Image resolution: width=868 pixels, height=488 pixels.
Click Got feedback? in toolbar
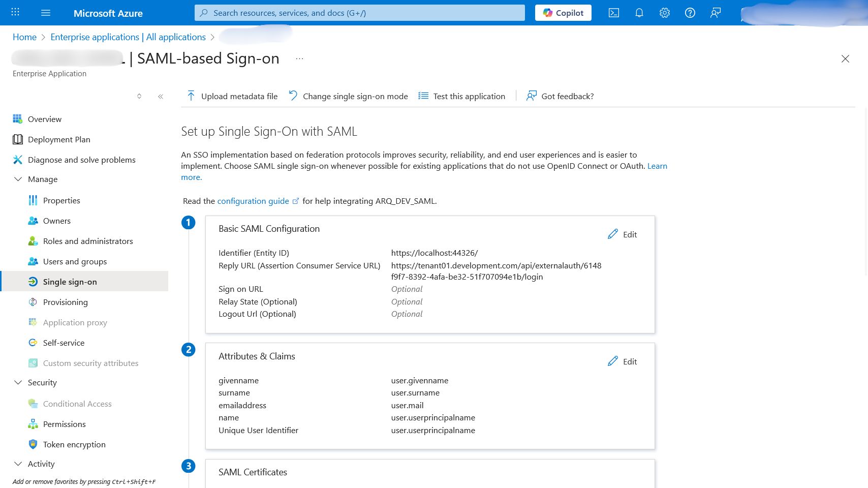point(560,96)
